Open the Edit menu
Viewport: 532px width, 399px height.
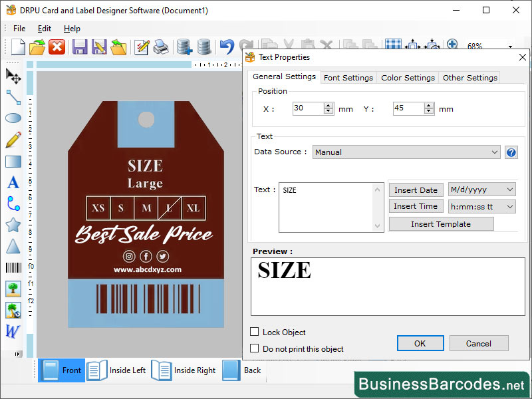[45, 29]
